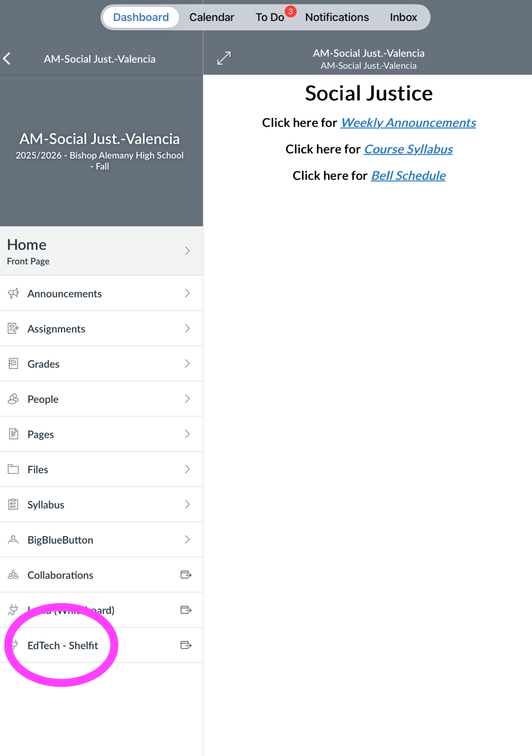
Task: Click the Files folder icon
Action: point(13,469)
